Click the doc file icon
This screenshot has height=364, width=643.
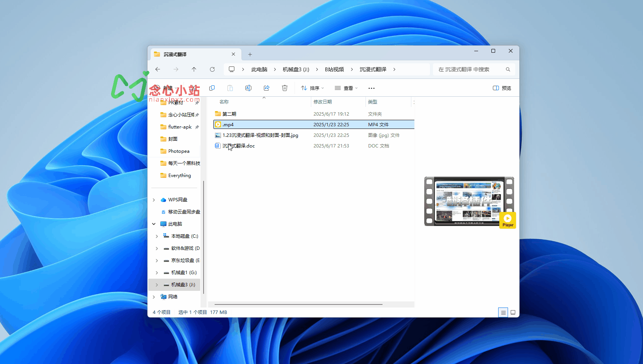click(x=218, y=146)
